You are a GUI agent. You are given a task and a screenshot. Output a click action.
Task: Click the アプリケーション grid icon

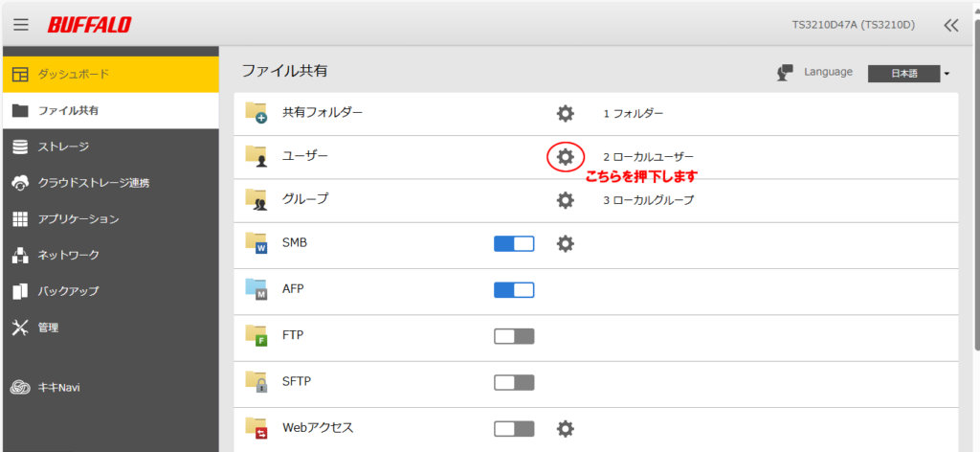pyautogui.click(x=21, y=219)
